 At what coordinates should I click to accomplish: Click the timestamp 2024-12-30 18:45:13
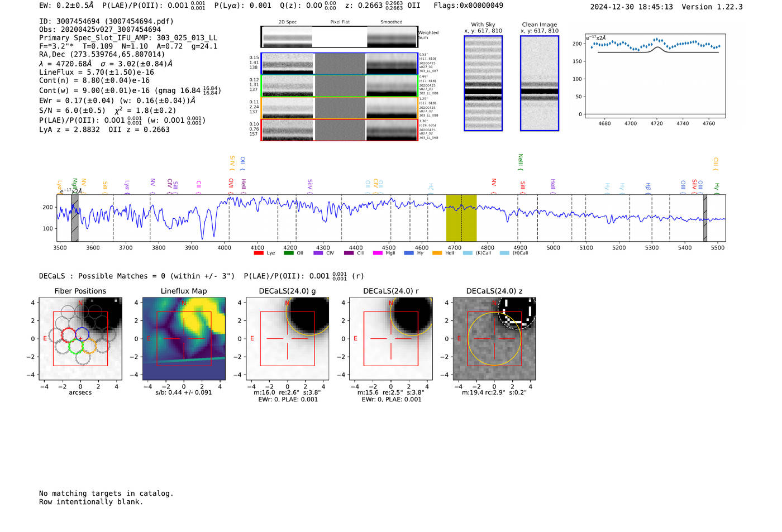click(631, 7)
